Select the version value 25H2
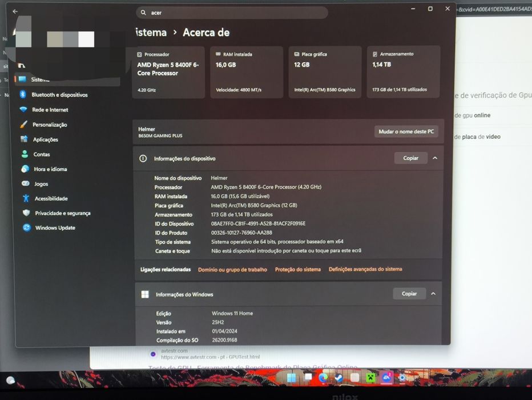Screen dimensions: 532x400 pyautogui.click(x=218, y=322)
